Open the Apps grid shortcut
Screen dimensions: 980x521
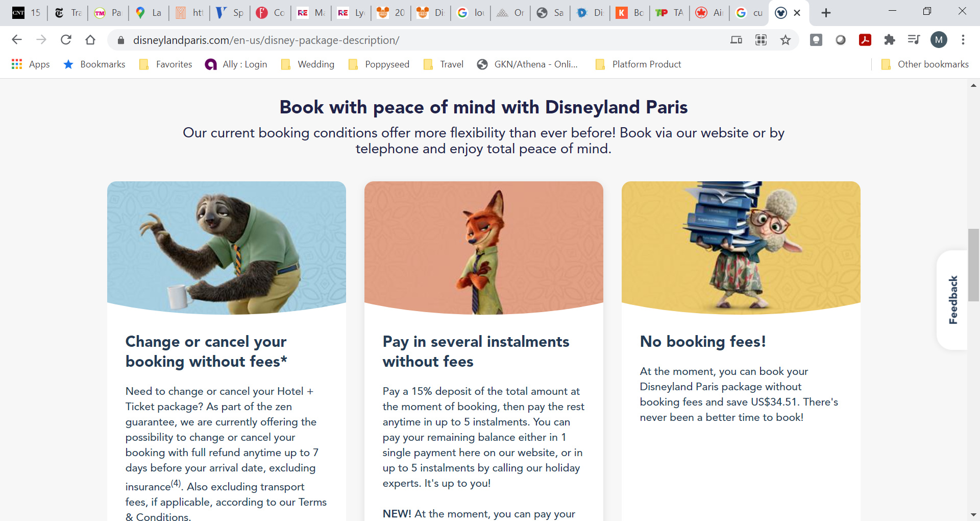[x=31, y=64]
